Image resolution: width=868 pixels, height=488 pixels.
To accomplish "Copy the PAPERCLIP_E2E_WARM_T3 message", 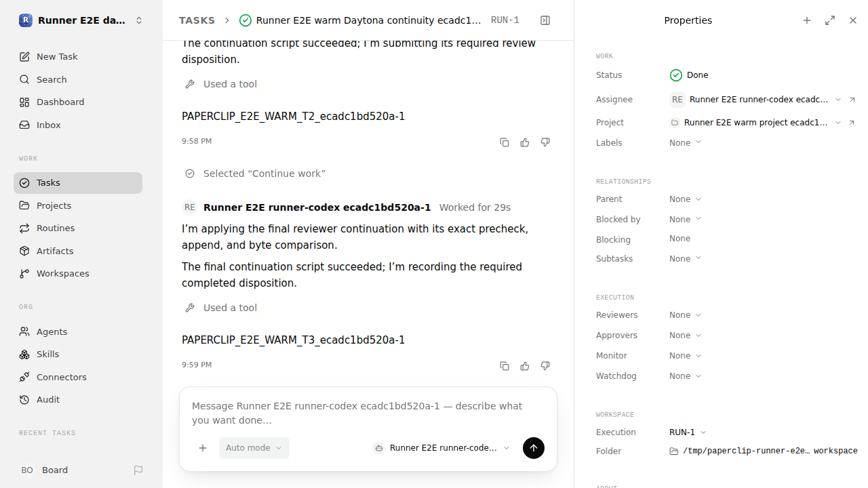I will click(x=505, y=366).
